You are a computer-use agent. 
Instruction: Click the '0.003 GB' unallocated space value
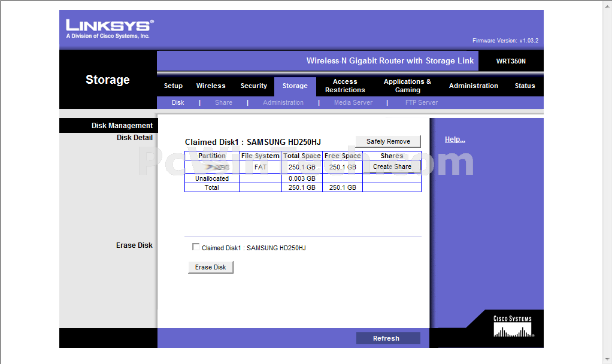pyautogui.click(x=302, y=178)
